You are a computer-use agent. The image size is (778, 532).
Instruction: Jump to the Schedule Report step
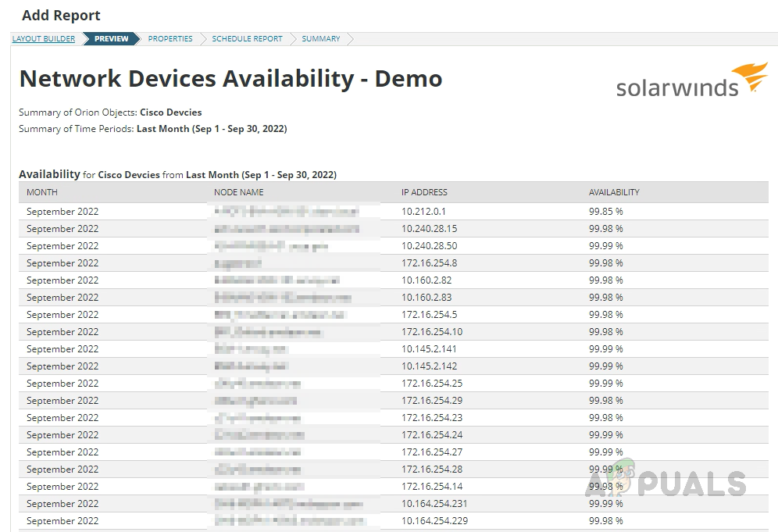[245, 38]
